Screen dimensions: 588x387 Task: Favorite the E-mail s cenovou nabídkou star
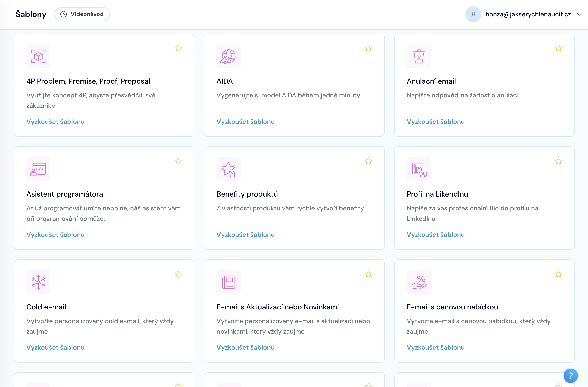558,274
